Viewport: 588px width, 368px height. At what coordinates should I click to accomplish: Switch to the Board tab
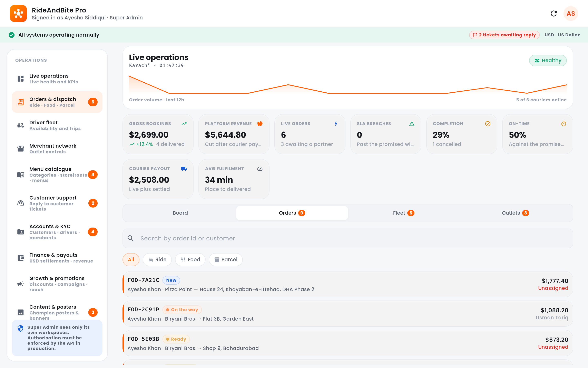180,213
